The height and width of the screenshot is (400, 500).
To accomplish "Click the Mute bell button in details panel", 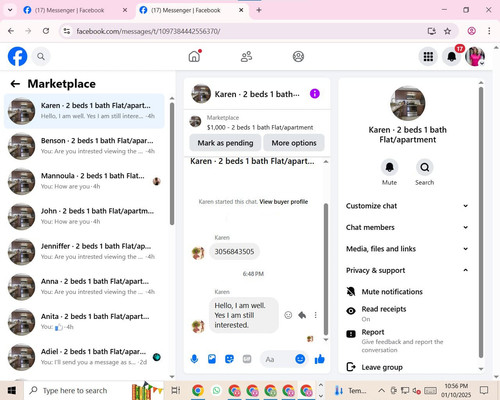I will point(389,167).
